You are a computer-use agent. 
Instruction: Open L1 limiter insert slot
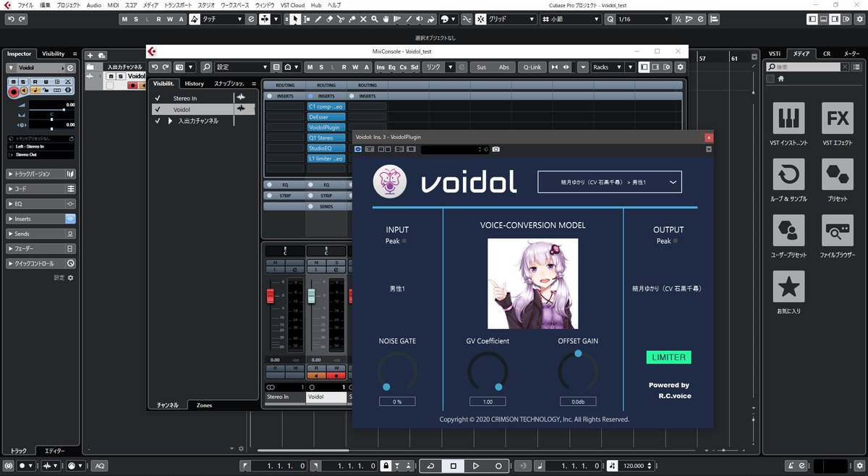pyautogui.click(x=326, y=158)
